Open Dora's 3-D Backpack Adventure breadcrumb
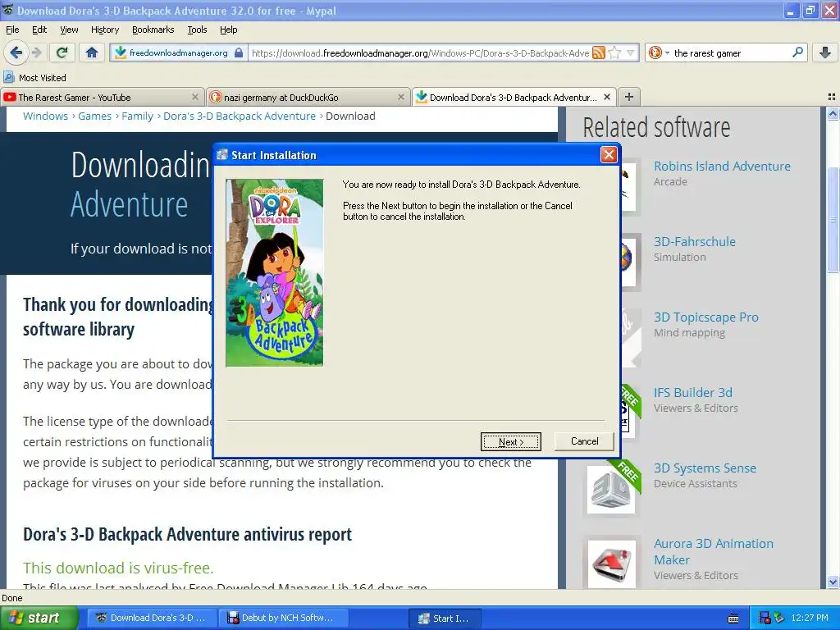840x630 pixels. coord(240,116)
